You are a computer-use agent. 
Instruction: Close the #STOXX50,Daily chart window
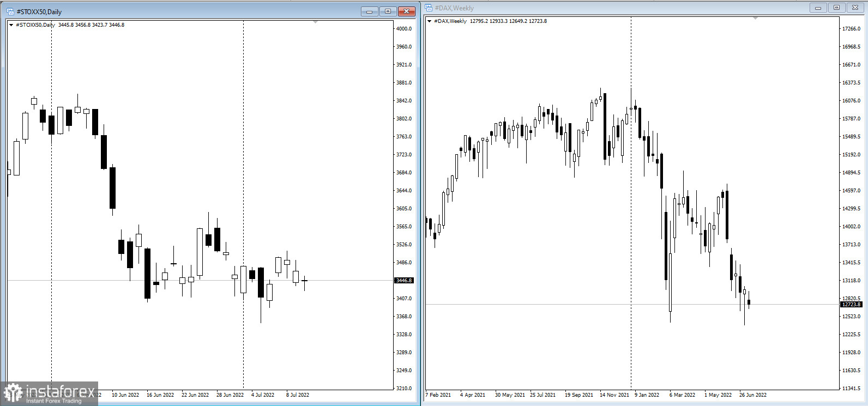click(x=407, y=11)
